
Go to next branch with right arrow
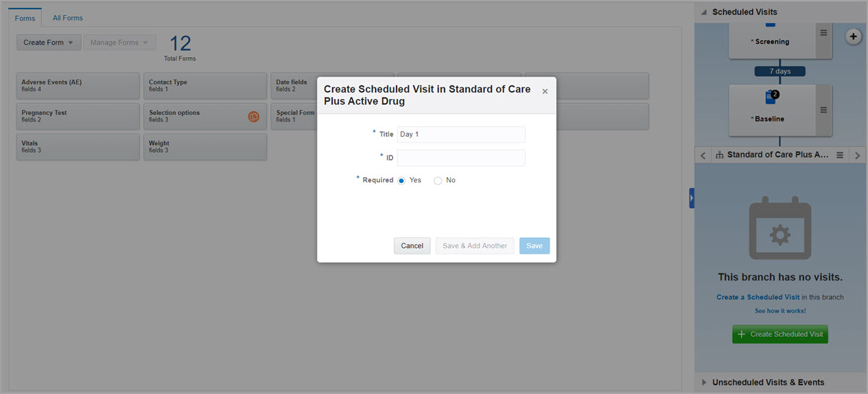click(858, 155)
